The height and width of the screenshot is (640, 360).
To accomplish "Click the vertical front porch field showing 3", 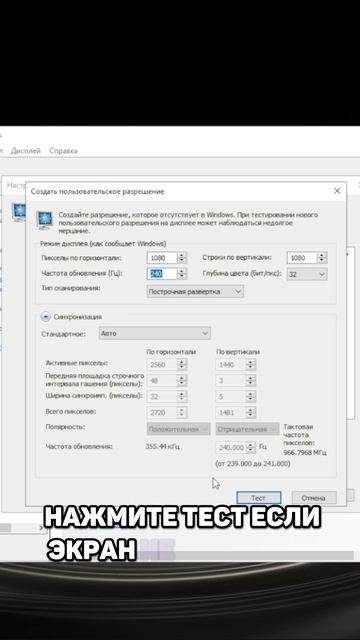I will tap(231, 381).
